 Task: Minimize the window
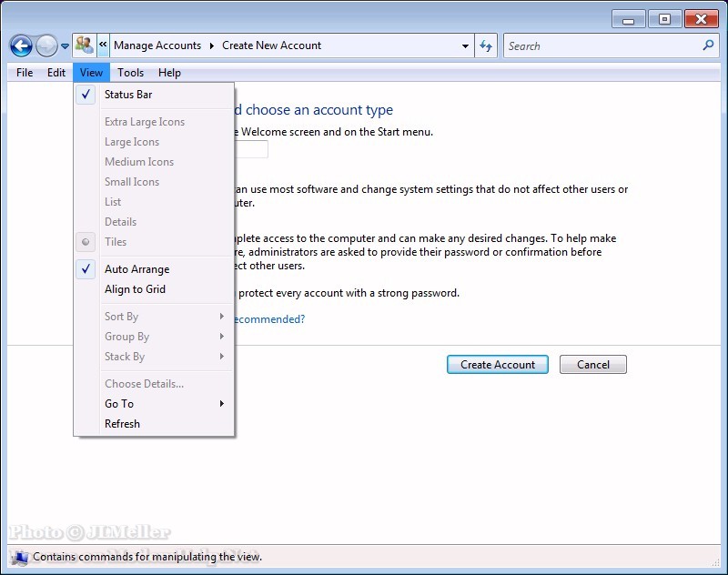coord(628,19)
